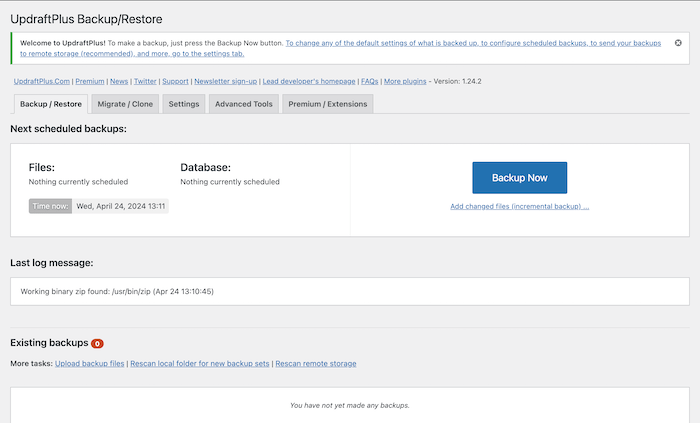
Task: Add changed files incremental backup link
Action: pos(520,206)
